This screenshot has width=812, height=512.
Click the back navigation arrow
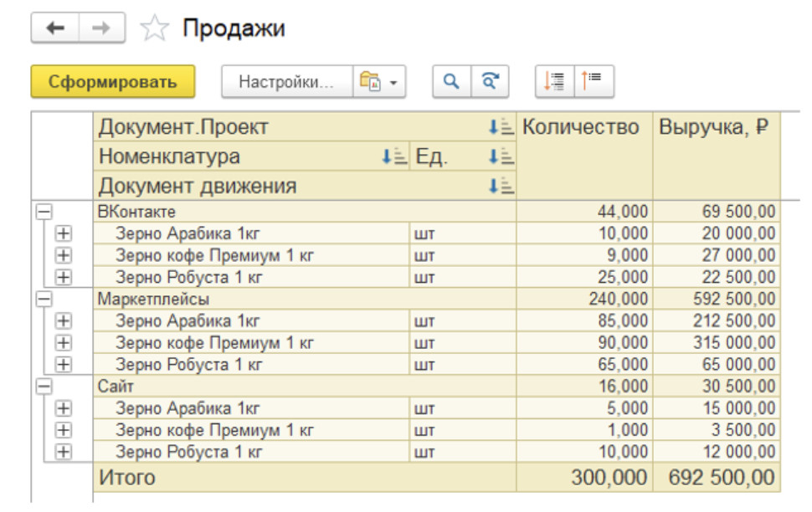click(x=56, y=26)
